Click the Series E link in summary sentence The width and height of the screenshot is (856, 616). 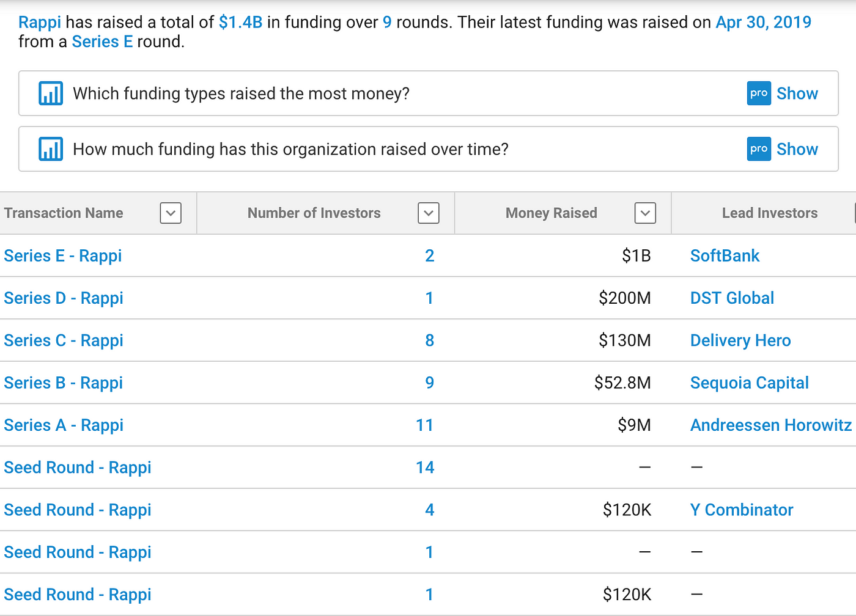pos(102,42)
